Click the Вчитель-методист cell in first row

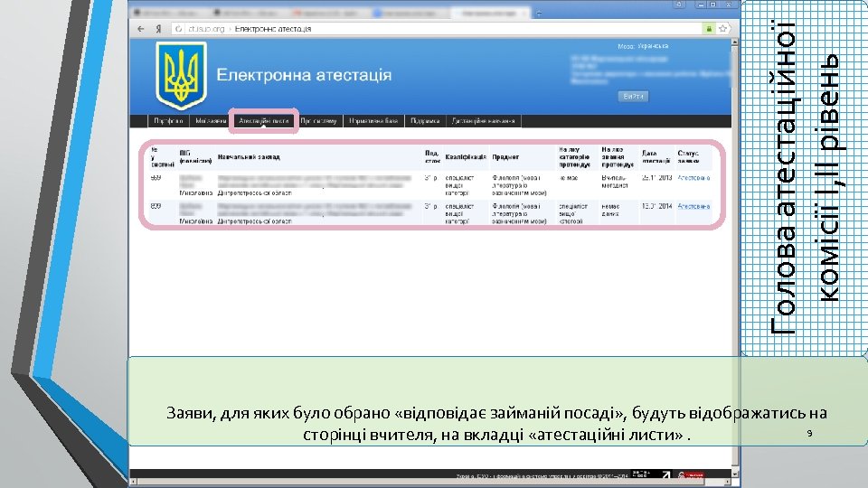tap(615, 182)
